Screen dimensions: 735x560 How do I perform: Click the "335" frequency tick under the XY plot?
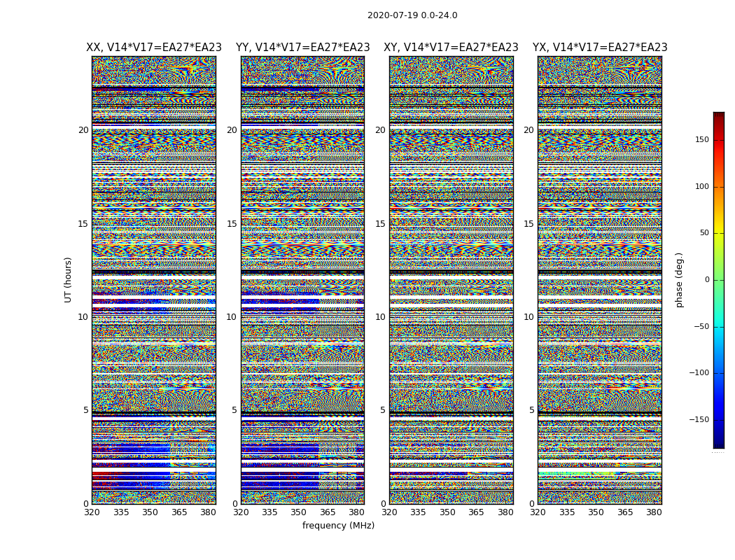pos(418,512)
